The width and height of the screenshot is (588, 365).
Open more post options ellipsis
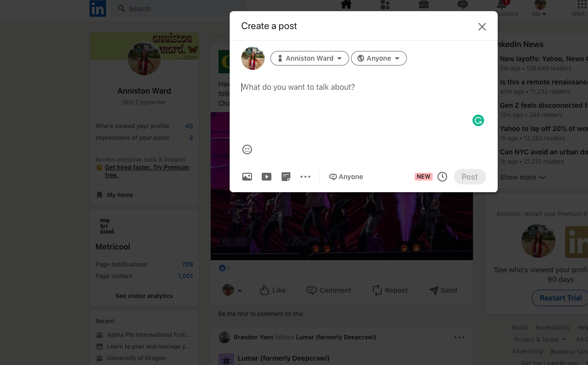click(x=305, y=177)
